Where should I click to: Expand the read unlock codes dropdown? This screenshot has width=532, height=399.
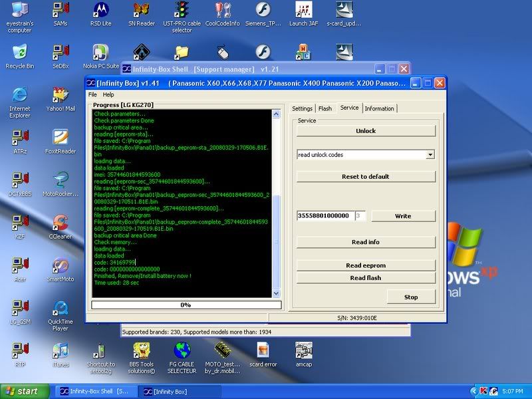430,155
